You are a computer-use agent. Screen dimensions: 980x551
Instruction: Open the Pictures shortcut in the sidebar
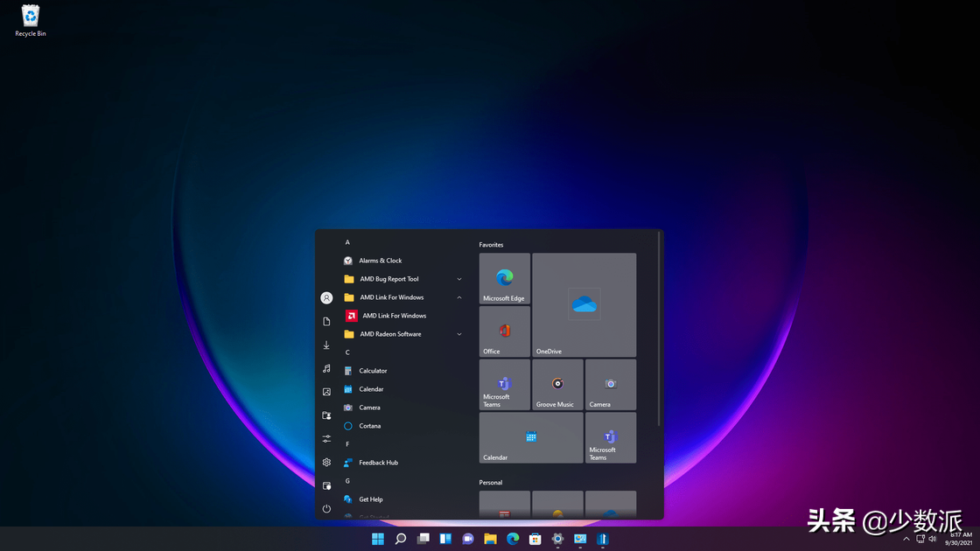click(326, 391)
